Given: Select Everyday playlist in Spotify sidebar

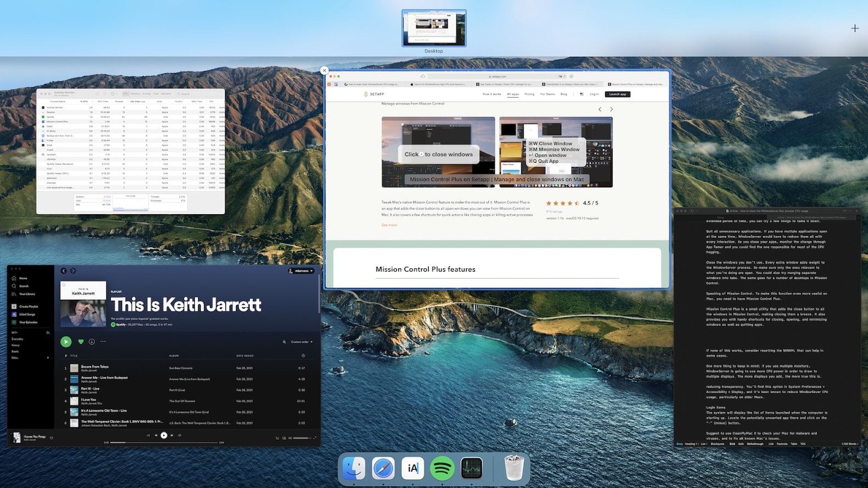Looking at the screenshot, I should tap(18, 339).
